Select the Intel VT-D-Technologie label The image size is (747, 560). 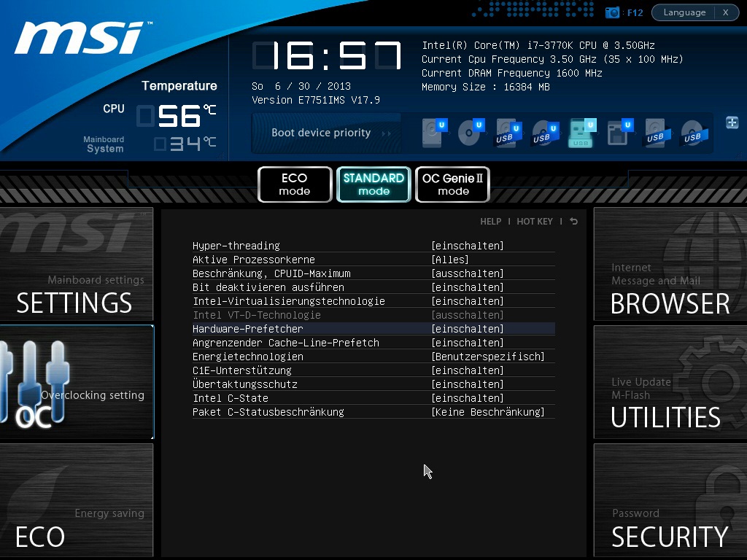(257, 315)
